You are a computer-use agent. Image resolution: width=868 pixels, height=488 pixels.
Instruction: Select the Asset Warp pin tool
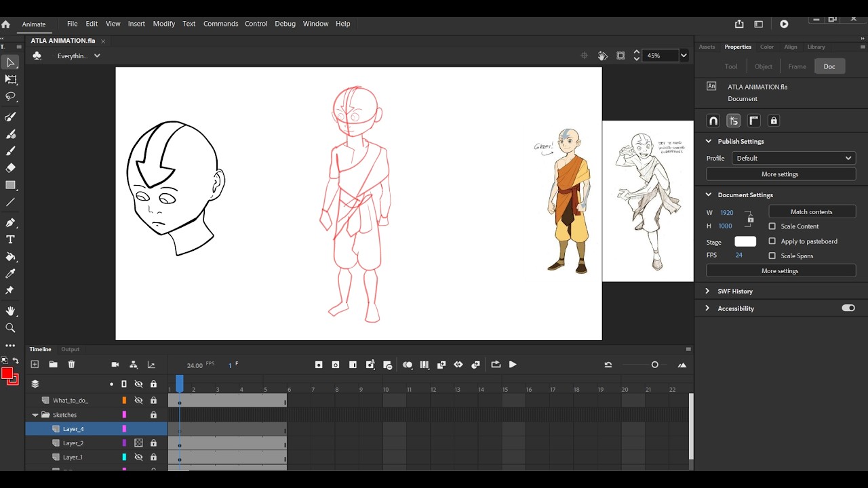[x=10, y=290]
